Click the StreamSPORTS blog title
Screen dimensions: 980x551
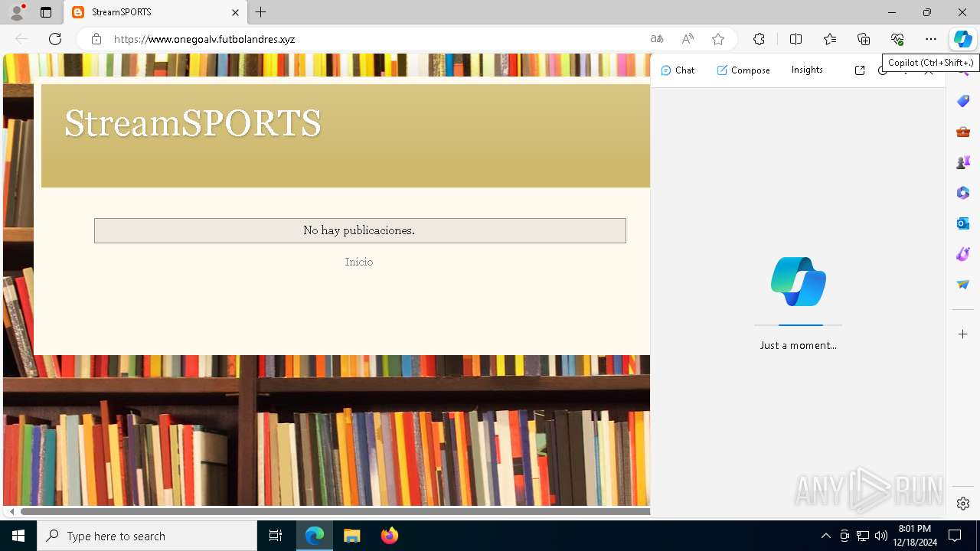(x=193, y=123)
